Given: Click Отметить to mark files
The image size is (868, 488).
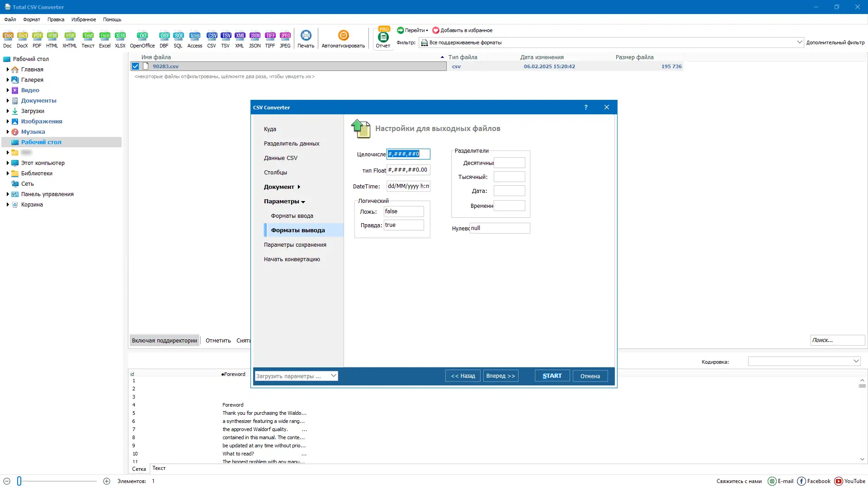Looking at the screenshot, I should 217,340.
